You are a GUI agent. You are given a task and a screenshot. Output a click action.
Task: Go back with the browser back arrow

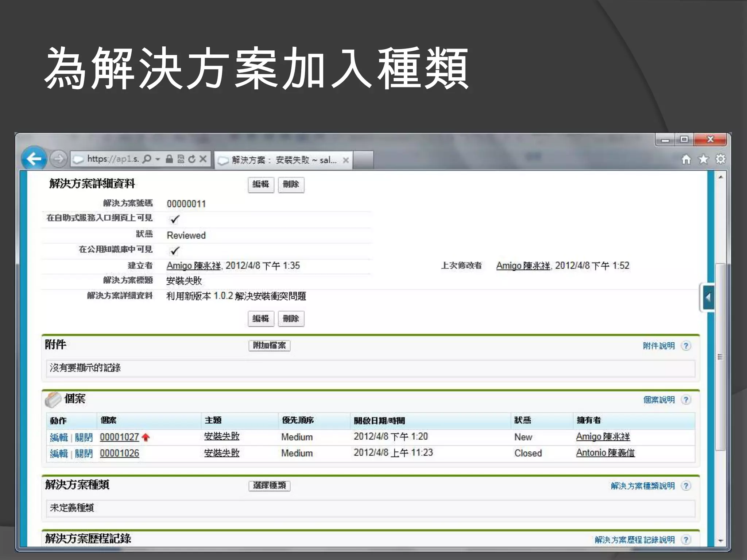click(x=34, y=159)
